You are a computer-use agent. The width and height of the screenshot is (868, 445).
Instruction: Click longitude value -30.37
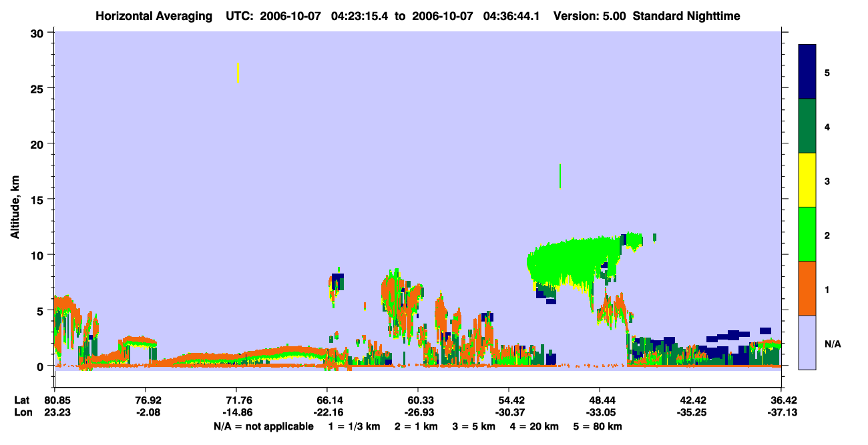(x=509, y=413)
